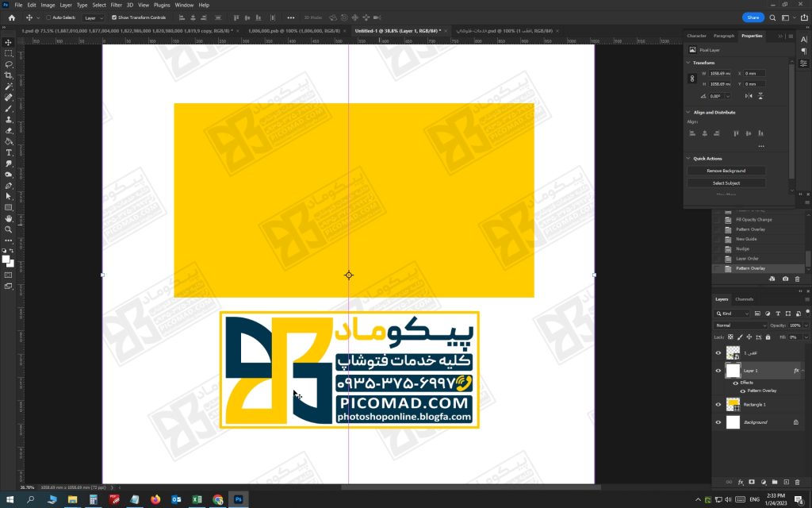Create a new group folder
812x508 pixels.
click(775, 482)
